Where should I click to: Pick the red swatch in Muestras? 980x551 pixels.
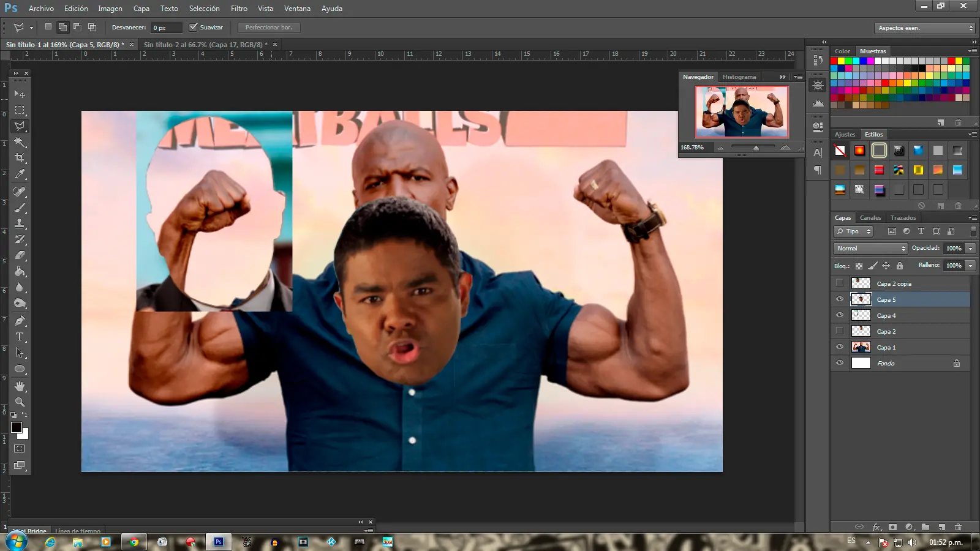point(834,61)
